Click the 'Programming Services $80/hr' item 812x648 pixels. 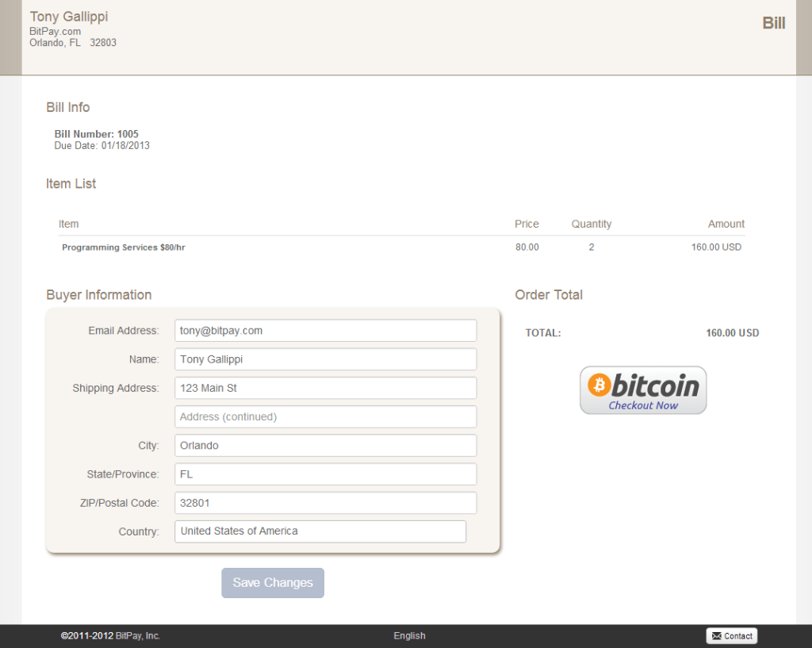point(123,247)
